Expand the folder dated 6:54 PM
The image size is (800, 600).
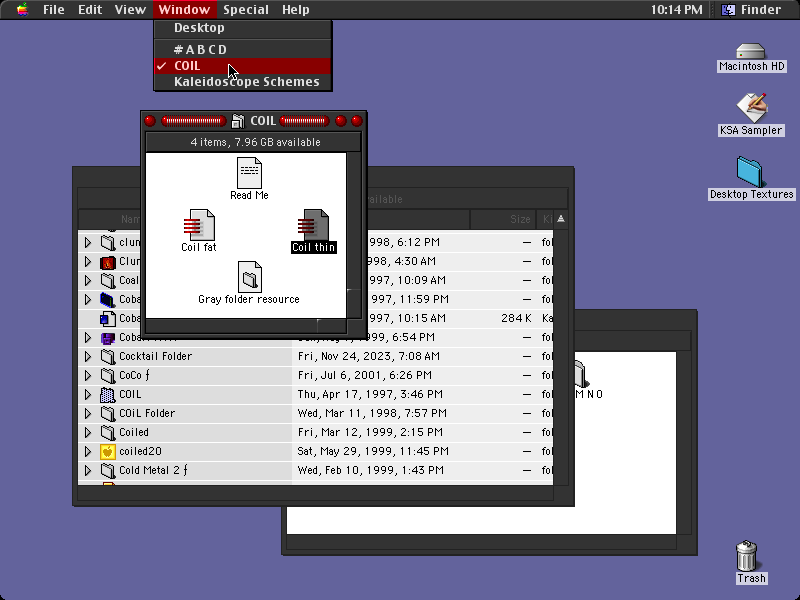pos(88,338)
